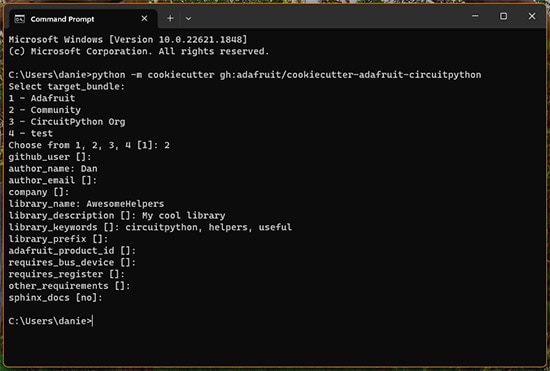Click the 'library_prefix []:' line

[x=58, y=239]
